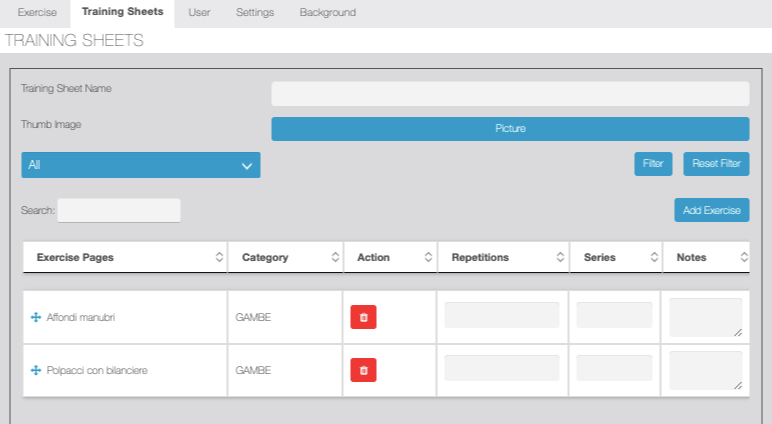Focus the Training Sheet Name field

click(510, 94)
